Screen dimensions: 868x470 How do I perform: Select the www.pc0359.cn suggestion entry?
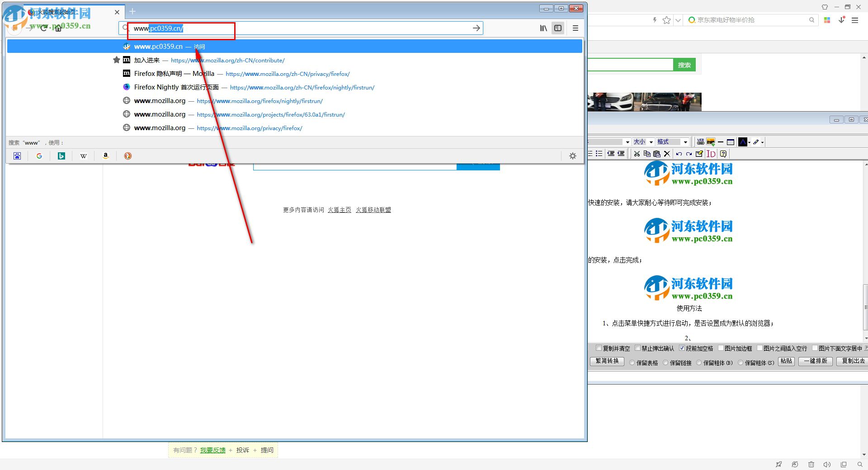tap(158, 46)
